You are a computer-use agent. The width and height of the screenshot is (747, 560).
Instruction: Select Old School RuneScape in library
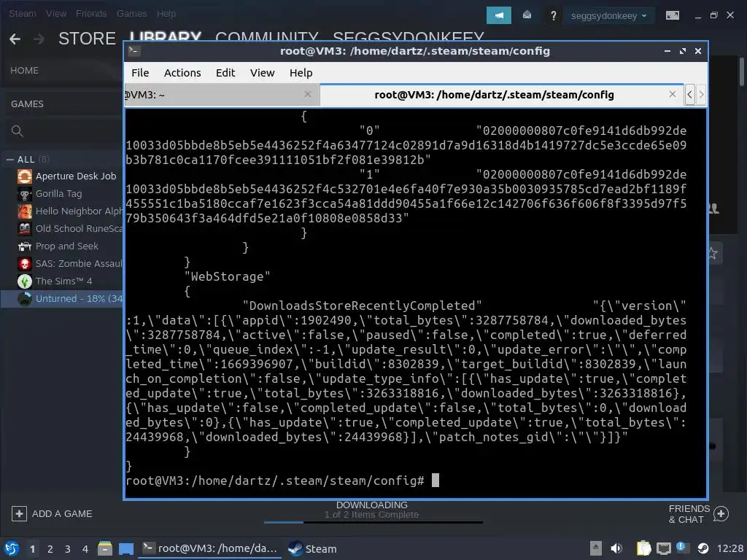(79, 229)
